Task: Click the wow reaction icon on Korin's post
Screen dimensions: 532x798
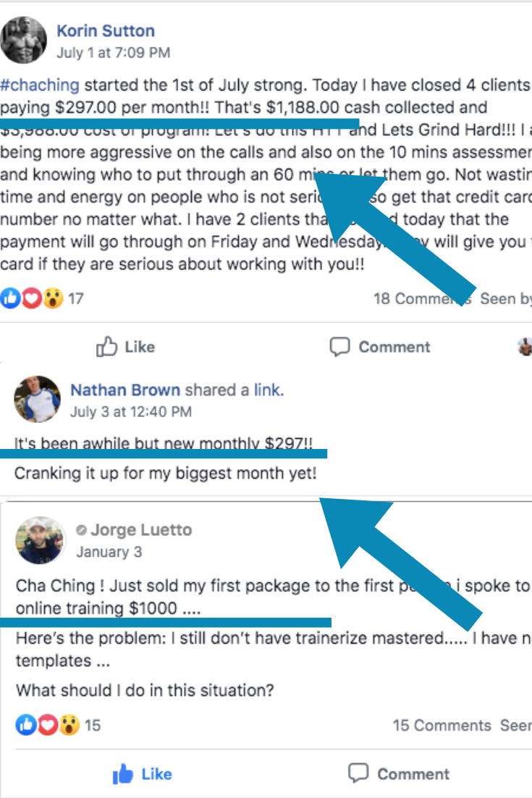Action: (x=53, y=298)
